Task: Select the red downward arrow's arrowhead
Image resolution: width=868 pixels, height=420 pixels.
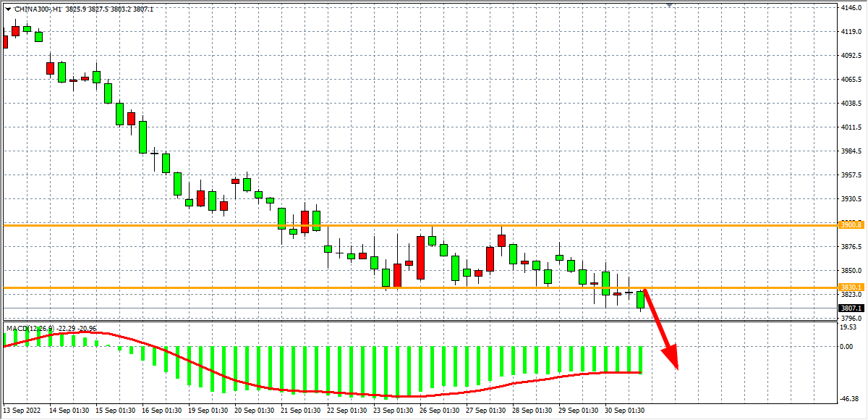Action: coord(671,358)
